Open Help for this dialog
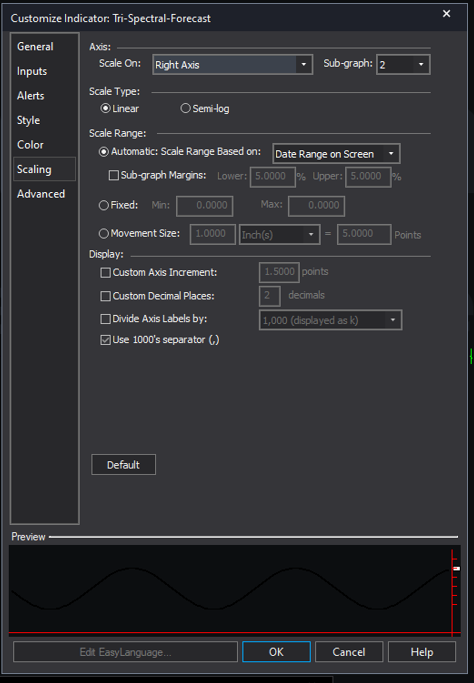Screen dimensions: 474x683 (422, 652)
